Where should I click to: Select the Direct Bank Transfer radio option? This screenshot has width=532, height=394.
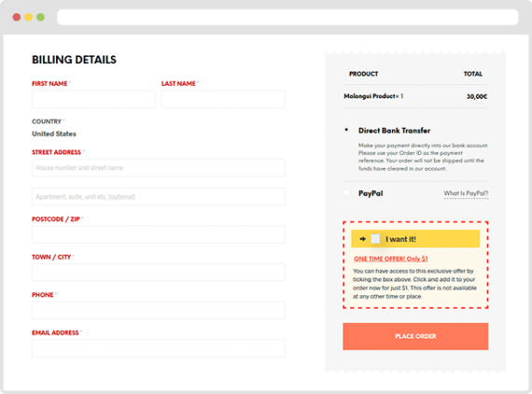pyautogui.click(x=346, y=130)
